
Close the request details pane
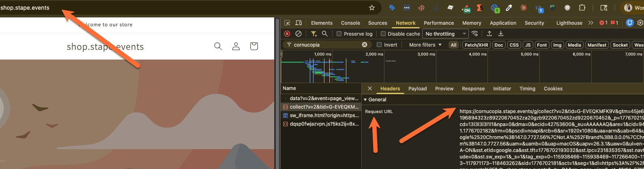(370, 88)
